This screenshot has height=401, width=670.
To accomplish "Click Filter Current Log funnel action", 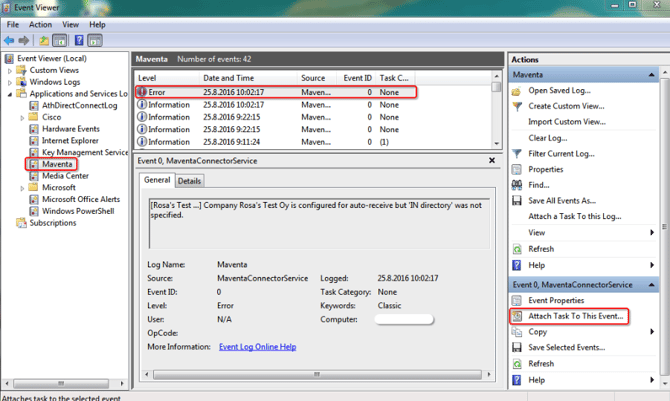I will point(567,153).
